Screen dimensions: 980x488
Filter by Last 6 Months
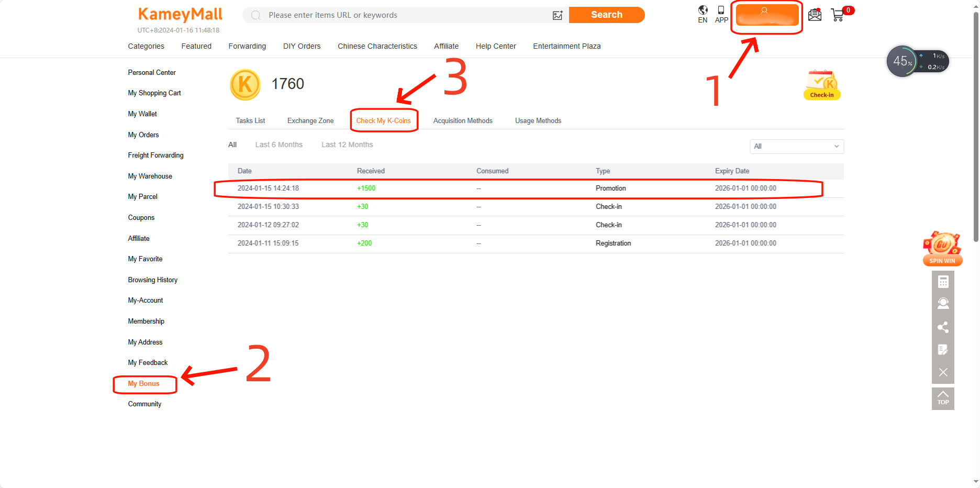(x=279, y=145)
